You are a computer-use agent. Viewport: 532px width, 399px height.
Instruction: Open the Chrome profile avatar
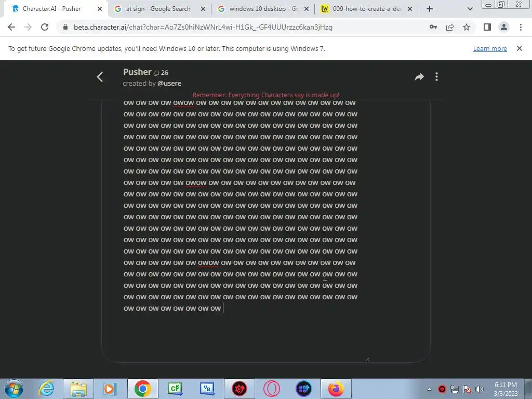coord(504,27)
